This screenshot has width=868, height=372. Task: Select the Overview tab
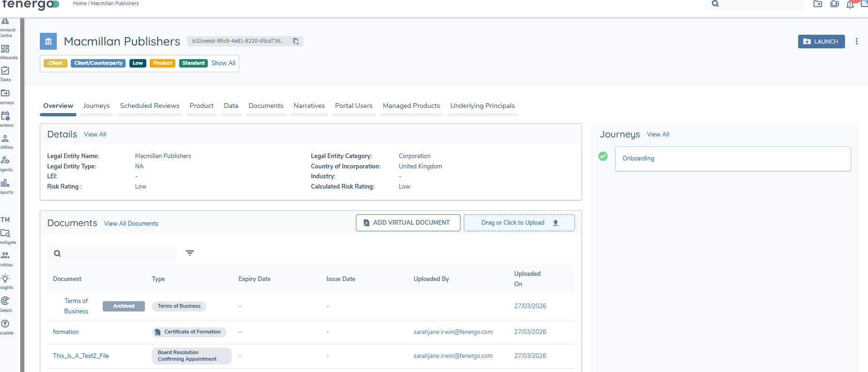[x=58, y=106]
